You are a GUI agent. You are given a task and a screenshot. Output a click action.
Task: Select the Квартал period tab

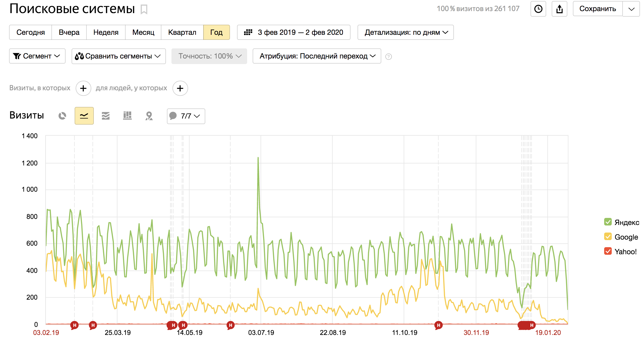[x=182, y=32]
